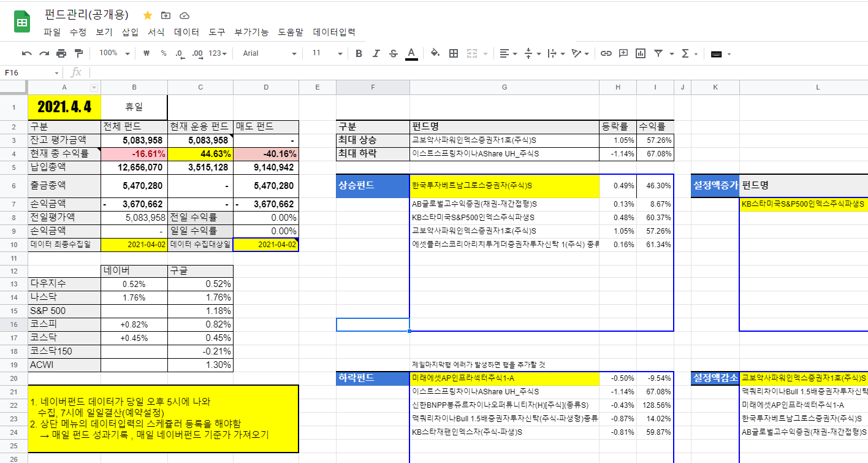The height and width of the screenshot is (463, 868).
Task: Insert a comment
Action: [623, 53]
